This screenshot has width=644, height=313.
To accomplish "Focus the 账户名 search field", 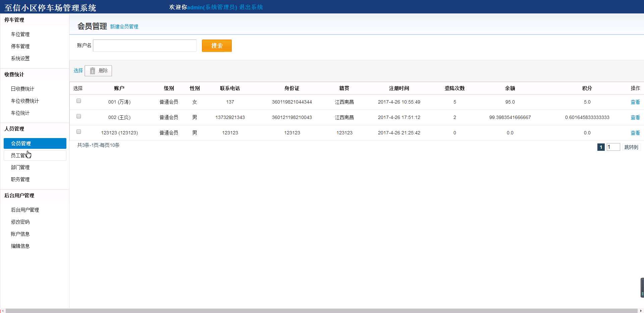I will tap(145, 46).
